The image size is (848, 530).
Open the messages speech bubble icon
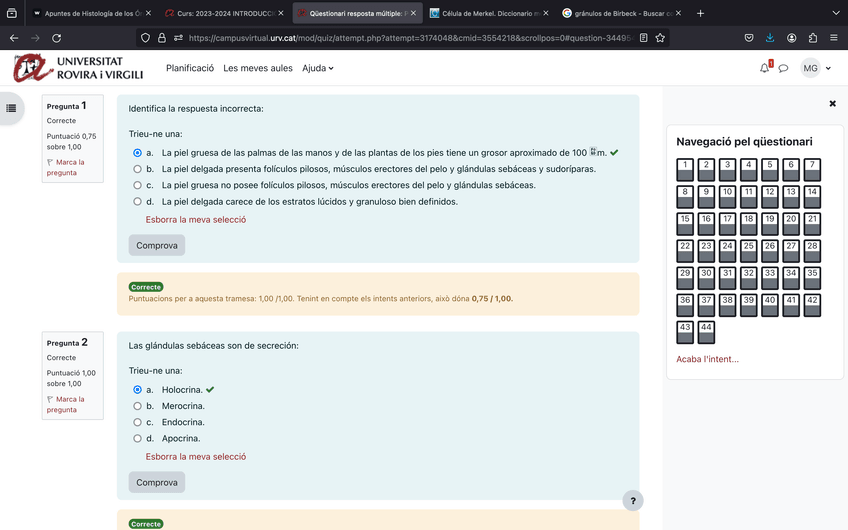coord(784,68)
